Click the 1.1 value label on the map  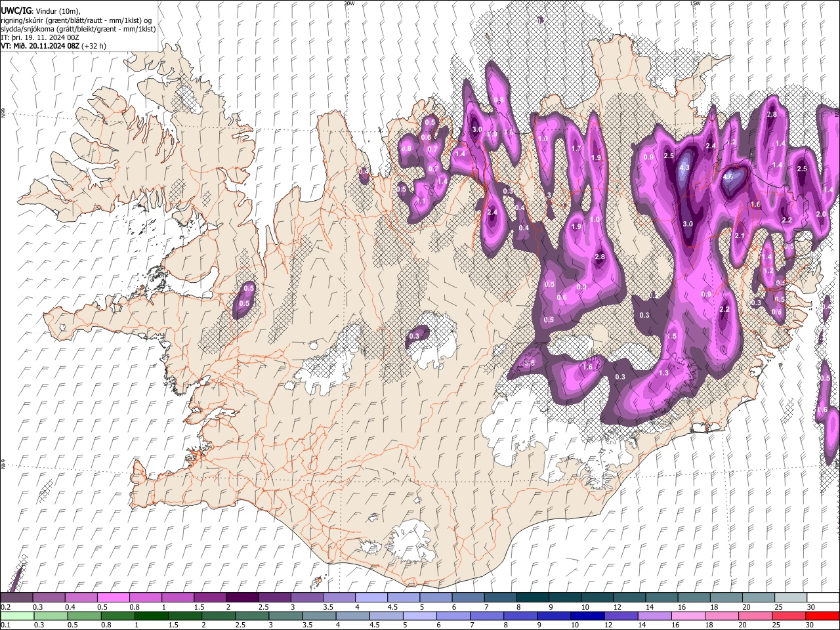421,201
